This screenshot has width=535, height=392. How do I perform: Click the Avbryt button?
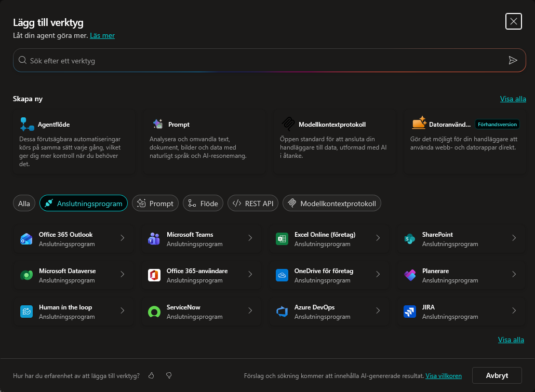click(497, 375)
